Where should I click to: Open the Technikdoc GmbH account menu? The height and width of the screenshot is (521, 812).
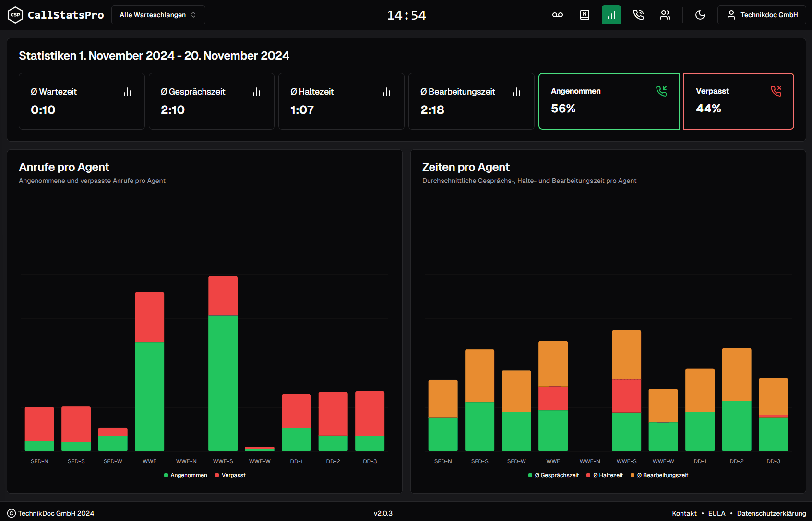(762, 15)
